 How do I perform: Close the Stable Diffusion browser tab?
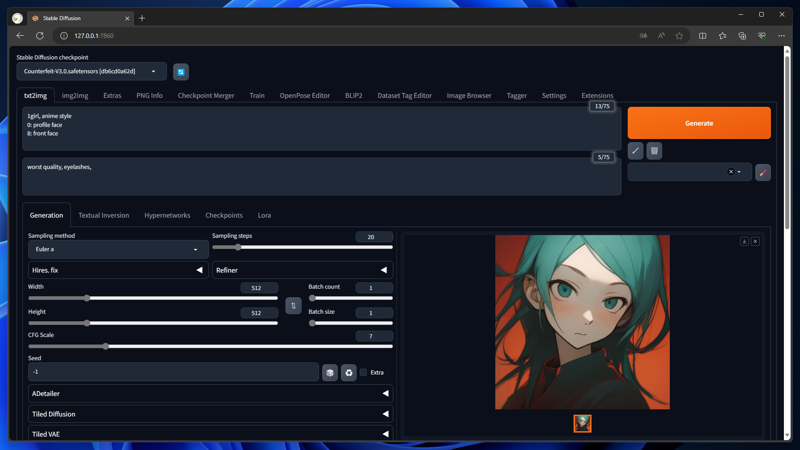(x=127, y=18)
